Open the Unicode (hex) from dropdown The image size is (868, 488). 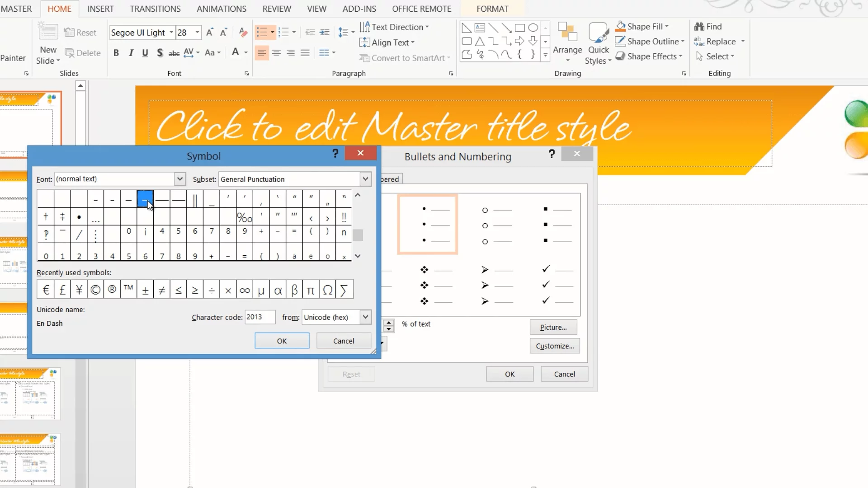(x=365, y=317)
